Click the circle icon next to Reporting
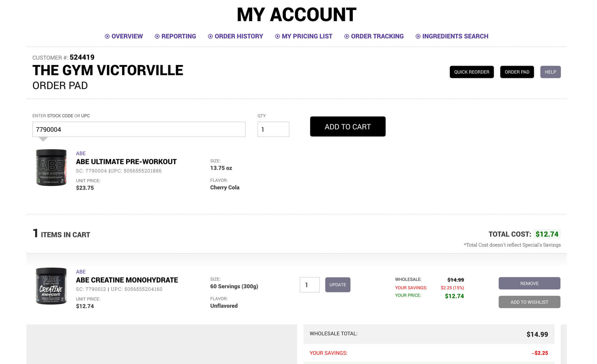Image resolution: width=597 pixels, height=364 pixels. (157, 36)
